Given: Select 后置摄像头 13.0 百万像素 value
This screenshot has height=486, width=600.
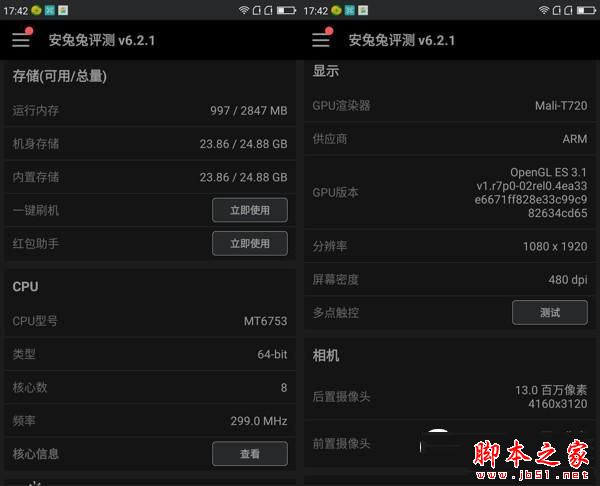Looking at the screenshot, I should (x=551, y=390).
